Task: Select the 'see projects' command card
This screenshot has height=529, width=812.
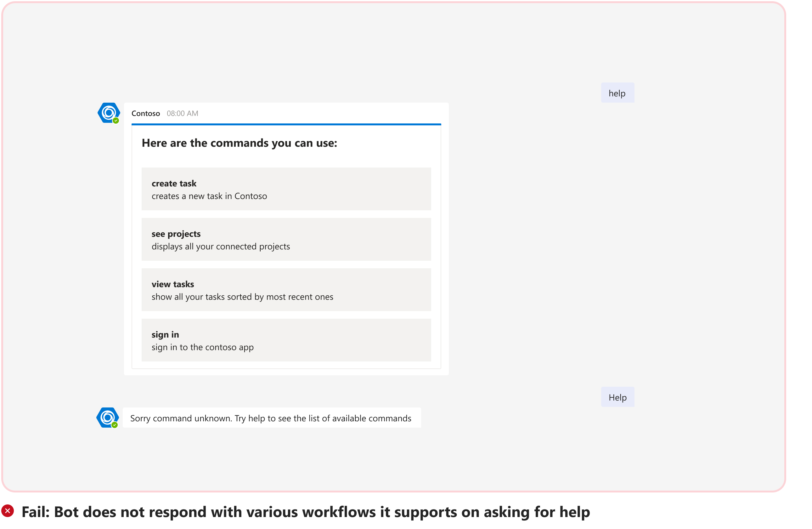Action: click(286, 240)
